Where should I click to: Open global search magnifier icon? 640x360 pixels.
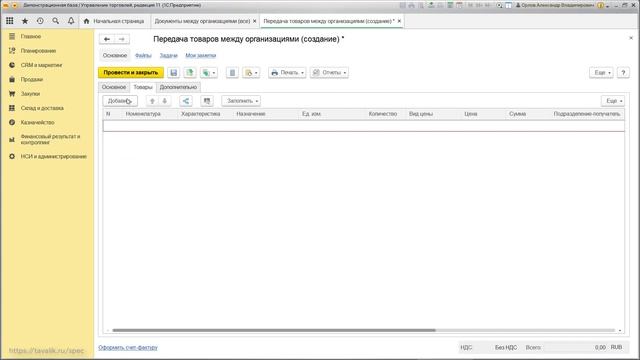tap(56, 21)
